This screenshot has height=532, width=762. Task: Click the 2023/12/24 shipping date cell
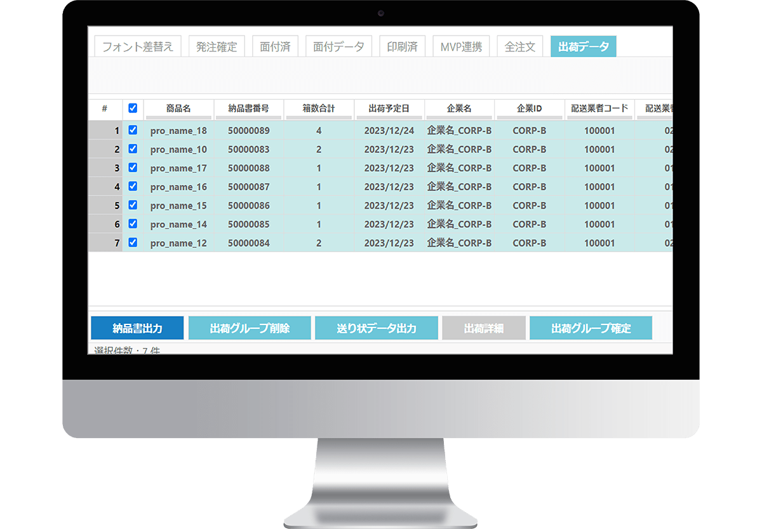[x=389, y=131]
